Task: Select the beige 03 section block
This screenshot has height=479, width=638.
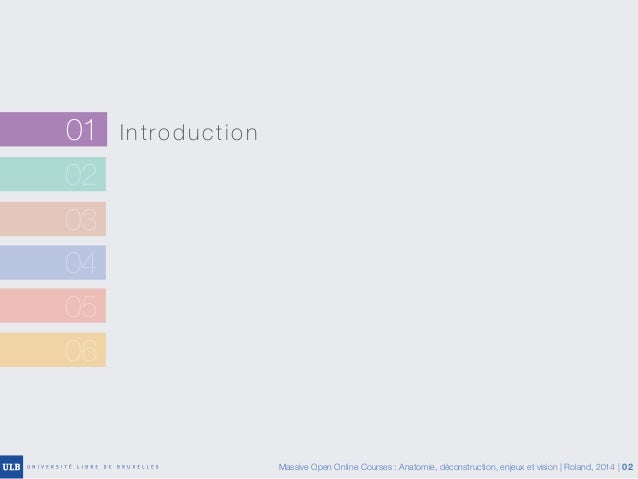Action: tap(53, 219)
